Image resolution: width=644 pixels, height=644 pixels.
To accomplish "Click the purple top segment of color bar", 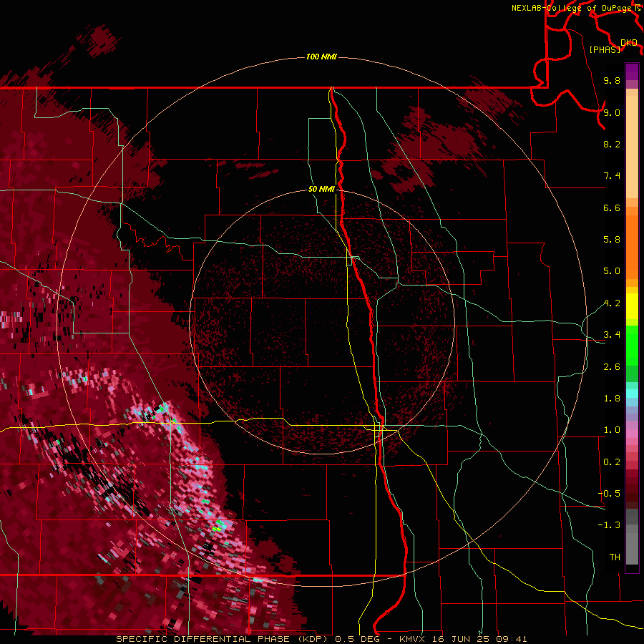I will 632,72.
